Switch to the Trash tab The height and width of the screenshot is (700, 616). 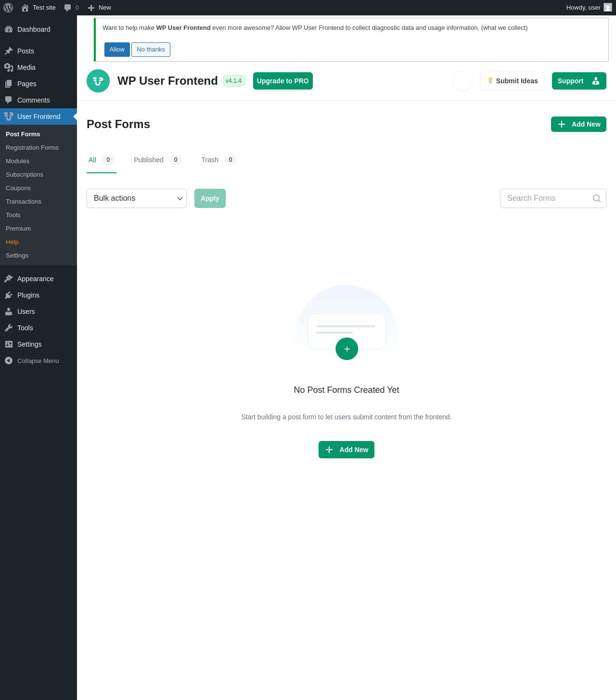pos(219,160)
